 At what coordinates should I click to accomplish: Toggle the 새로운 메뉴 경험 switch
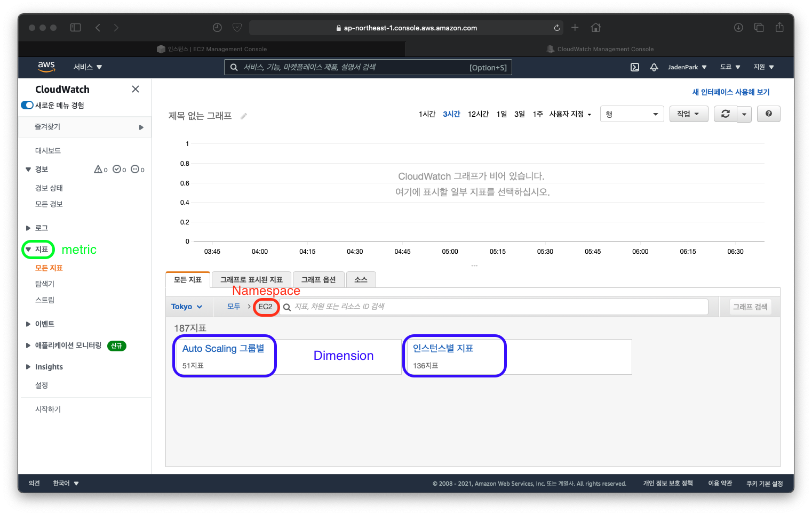coord(27,105)
